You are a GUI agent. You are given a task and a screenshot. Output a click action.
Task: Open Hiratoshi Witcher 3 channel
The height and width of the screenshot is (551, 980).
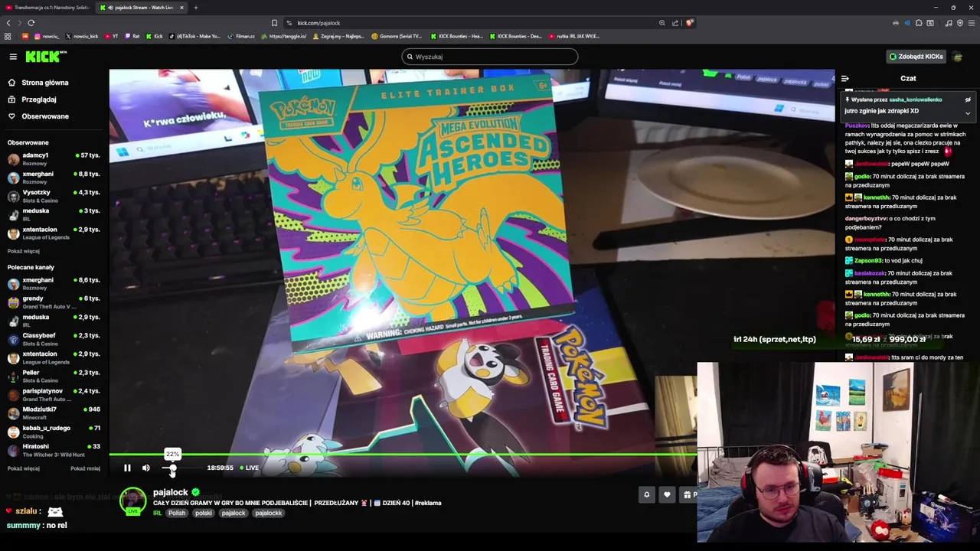54,450
